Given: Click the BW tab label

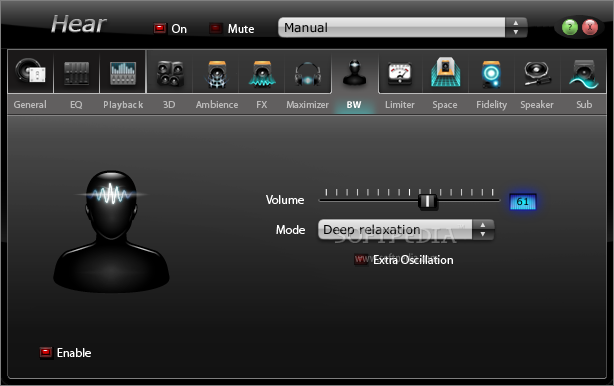Looking at the screenshot, I should tap(354, 105).
